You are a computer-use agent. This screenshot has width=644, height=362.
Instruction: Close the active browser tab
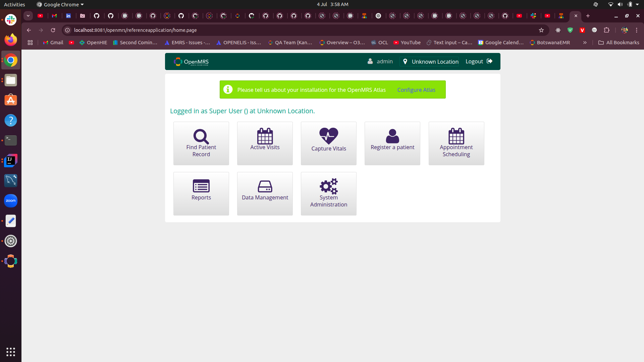click(576, 16)
